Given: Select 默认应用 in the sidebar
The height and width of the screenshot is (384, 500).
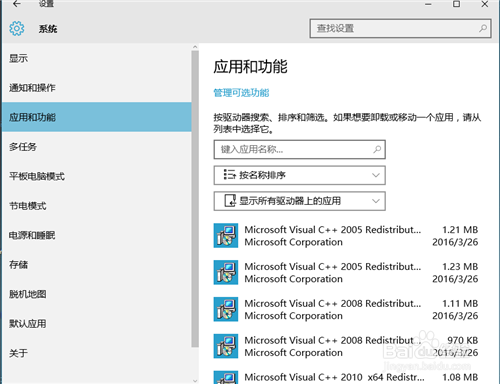Looking at the screenshot, I should (x=97, y=324).
